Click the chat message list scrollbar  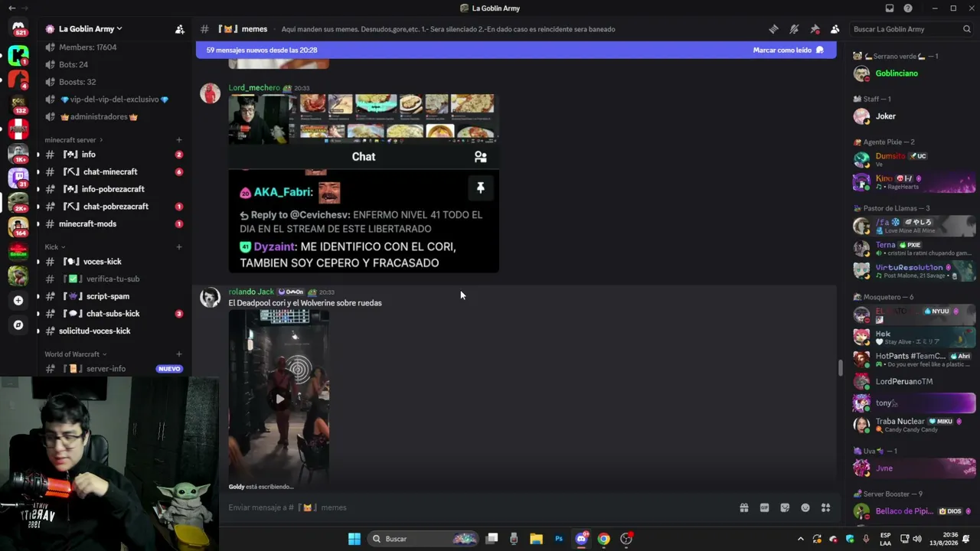coord(840,367)
